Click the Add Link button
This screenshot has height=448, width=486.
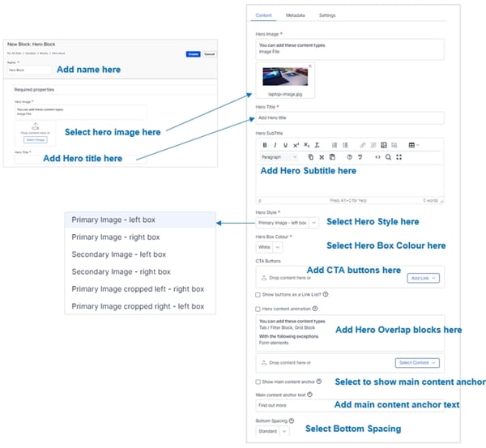(424, 278)
